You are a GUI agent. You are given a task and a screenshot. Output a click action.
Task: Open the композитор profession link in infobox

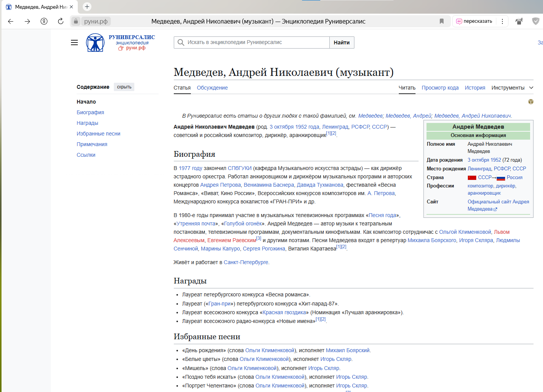pyautogui.click(x=480, y=186)
